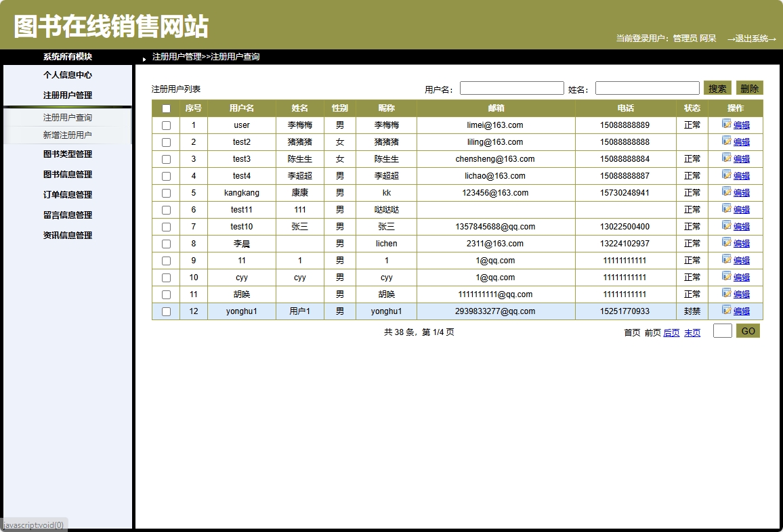Select 个人信息中心 in the sidebar
The width and height of the screenshot is (783, 532).
(66, 75)
